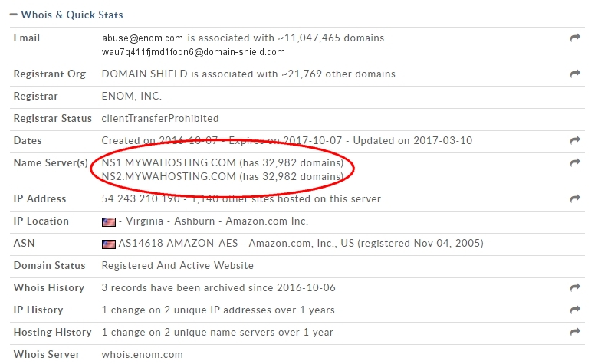The image size is (598, 364).
Task: Click the IP History arrow icon
Action: tap(575, 309)
